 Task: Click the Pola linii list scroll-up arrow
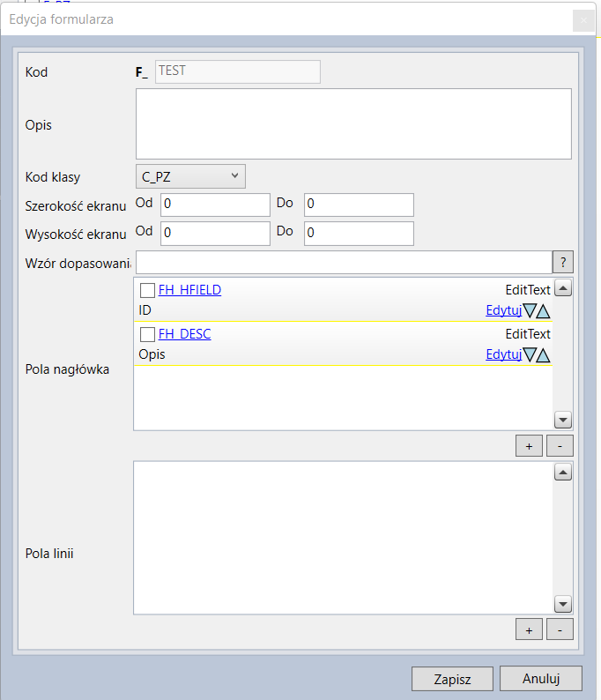tap(563, 472)
